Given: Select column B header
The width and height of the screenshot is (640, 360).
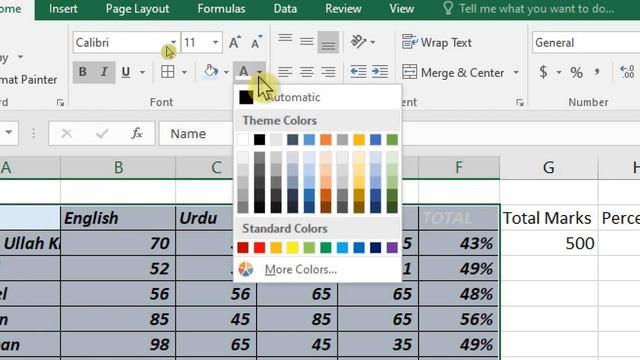Looking at the screenshot, I should pos(118,167).
